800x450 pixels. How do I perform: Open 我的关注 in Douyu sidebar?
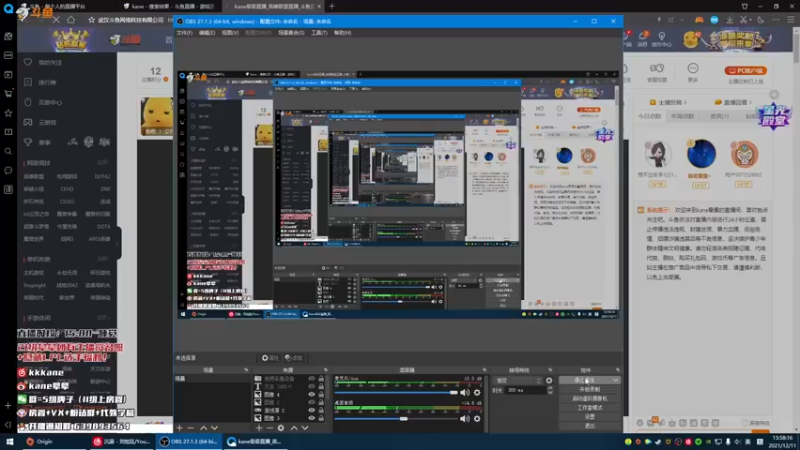click(44, 62)
